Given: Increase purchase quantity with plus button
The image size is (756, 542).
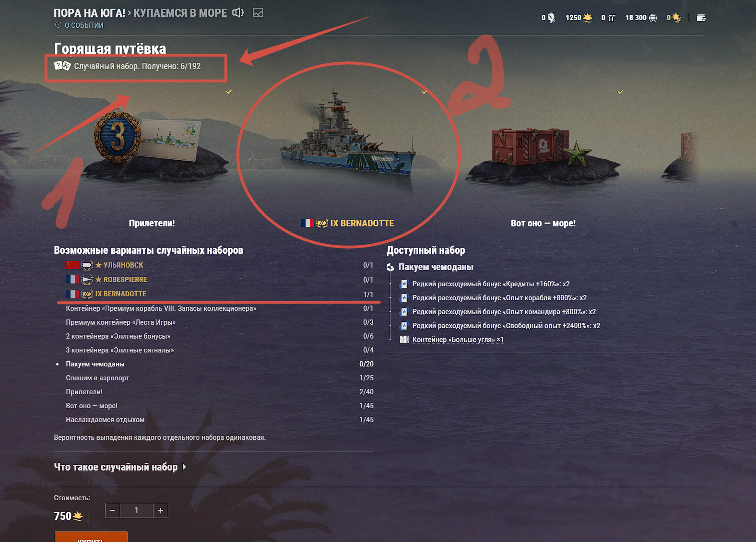Looking at the screenshot, I should [x=161, y=510].
